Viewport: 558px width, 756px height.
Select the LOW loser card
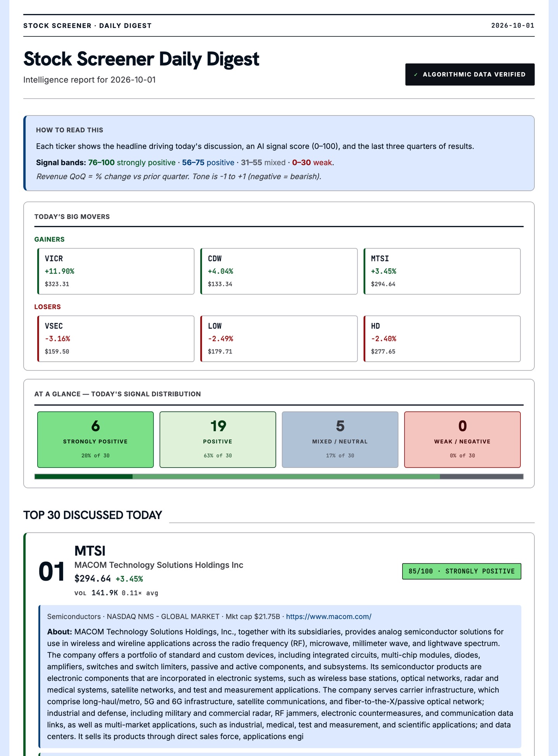279,339
